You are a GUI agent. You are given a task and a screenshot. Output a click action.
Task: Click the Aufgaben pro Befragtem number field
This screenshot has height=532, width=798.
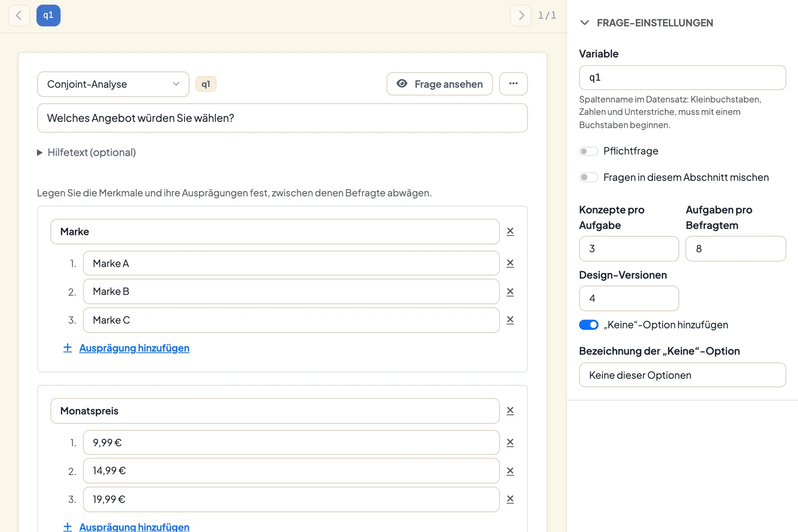tap(736, 249)
